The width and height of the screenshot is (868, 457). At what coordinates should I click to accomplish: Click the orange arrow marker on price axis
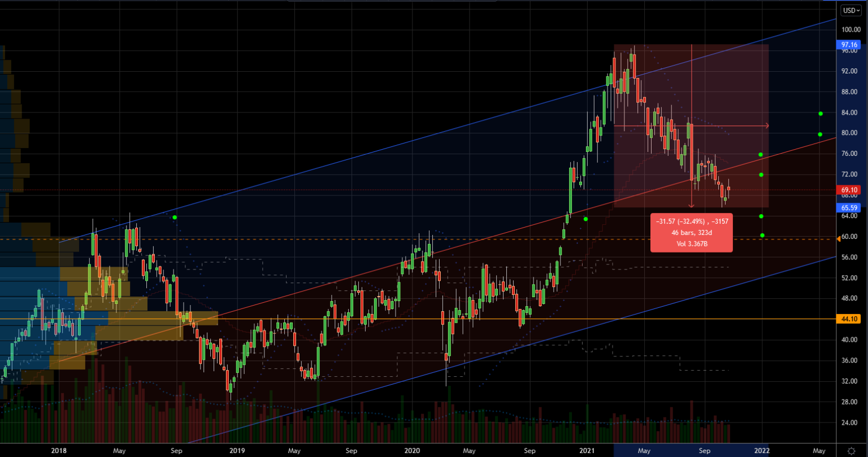(839, 239)
